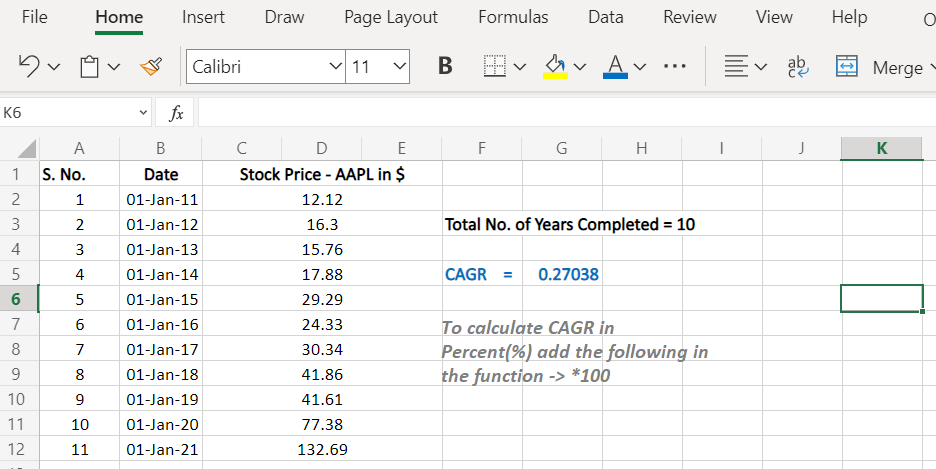Select column D header
Screen dimensions: 936x469
pos(321,148)
